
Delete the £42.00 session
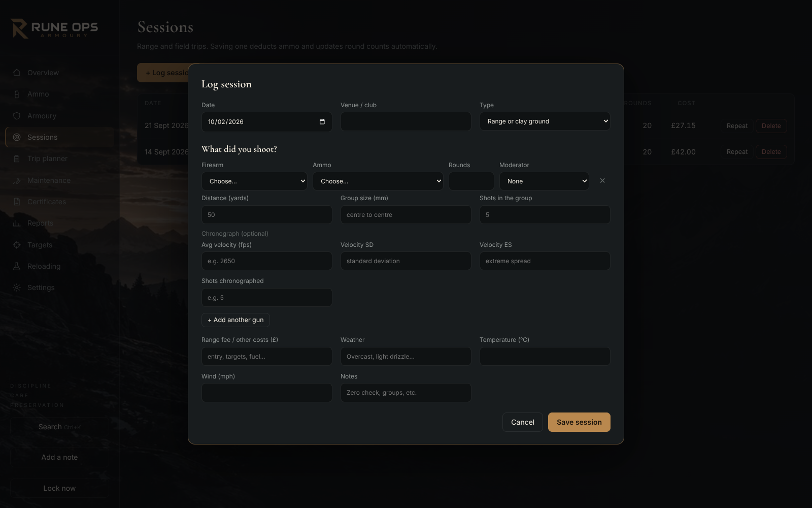coord(771,152)
